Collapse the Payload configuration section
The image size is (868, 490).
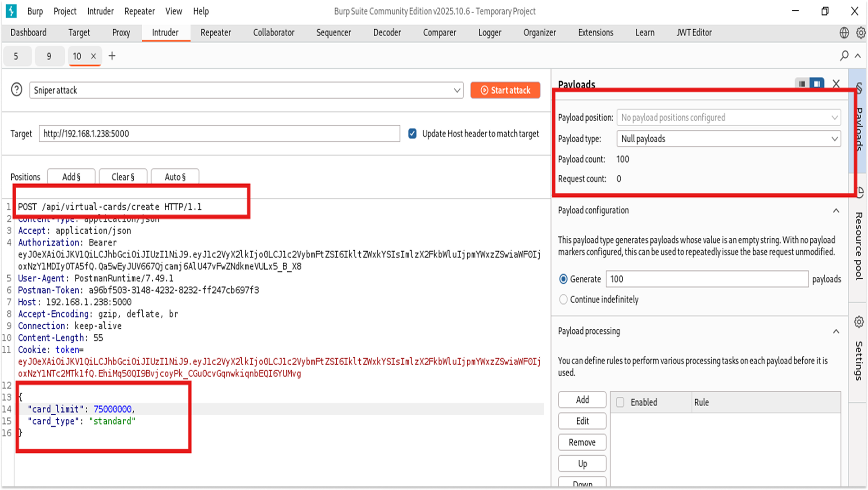pos(836,210)
